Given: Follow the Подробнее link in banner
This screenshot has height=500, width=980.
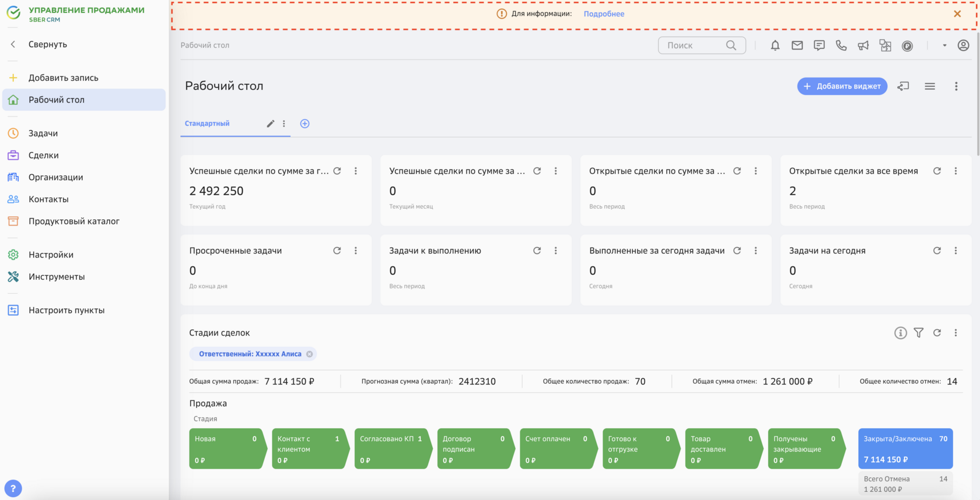Looking at the screenshot, I should 604,14.
